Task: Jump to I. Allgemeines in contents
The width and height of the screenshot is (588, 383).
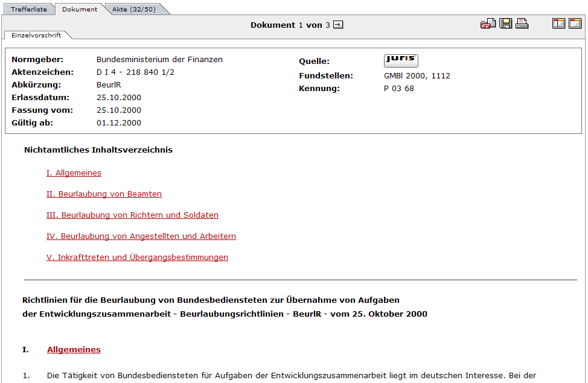Action: [74, 173]
